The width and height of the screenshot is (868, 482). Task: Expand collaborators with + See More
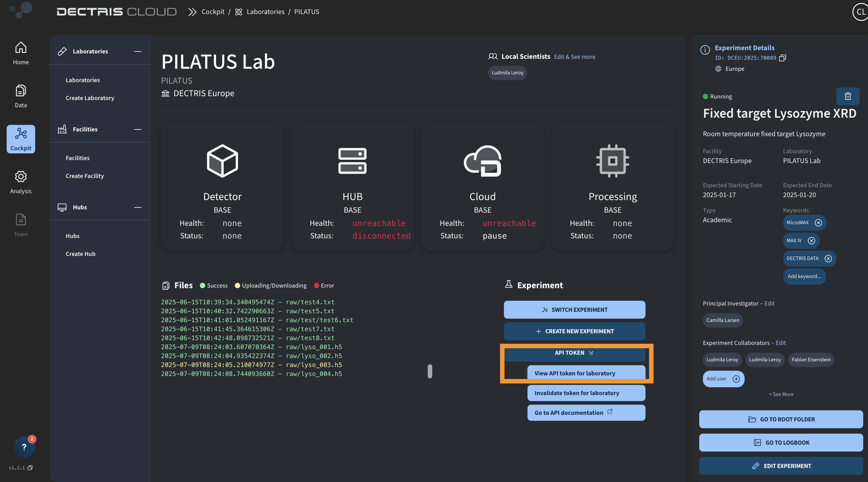781,394
